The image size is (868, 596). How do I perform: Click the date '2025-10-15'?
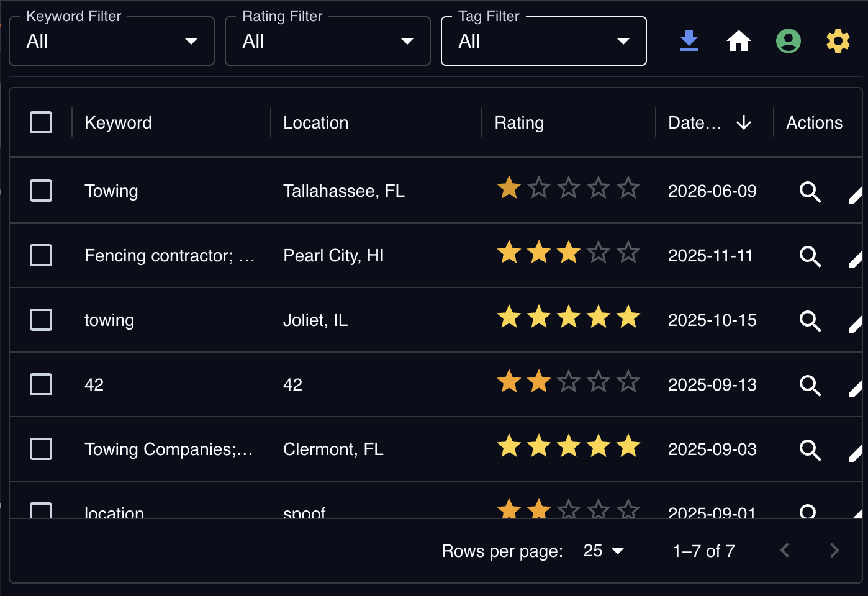click(712, 320)
